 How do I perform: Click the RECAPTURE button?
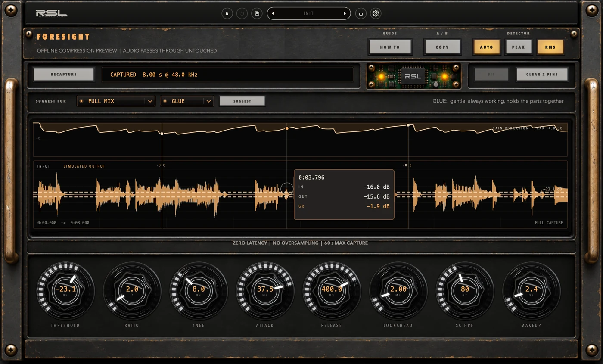(x=64, y=74)
